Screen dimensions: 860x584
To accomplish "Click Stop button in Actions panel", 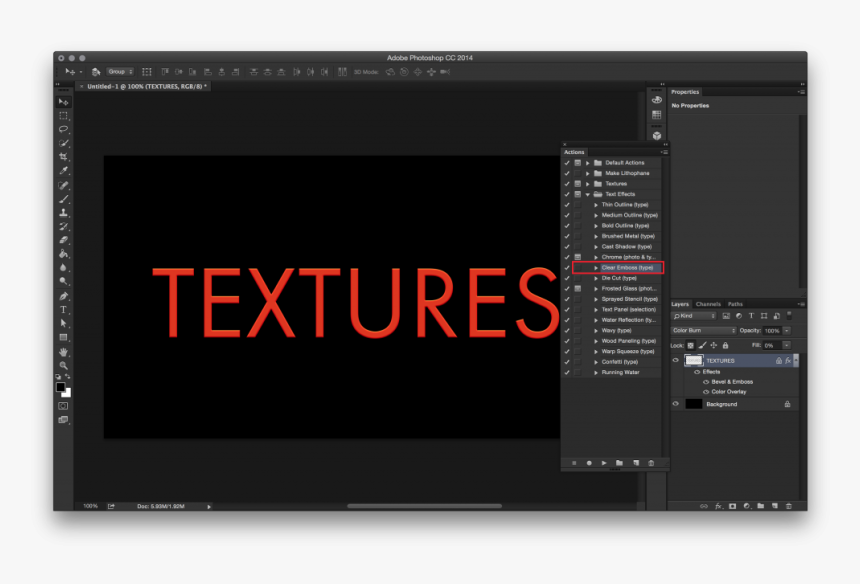I will point(574,463).
